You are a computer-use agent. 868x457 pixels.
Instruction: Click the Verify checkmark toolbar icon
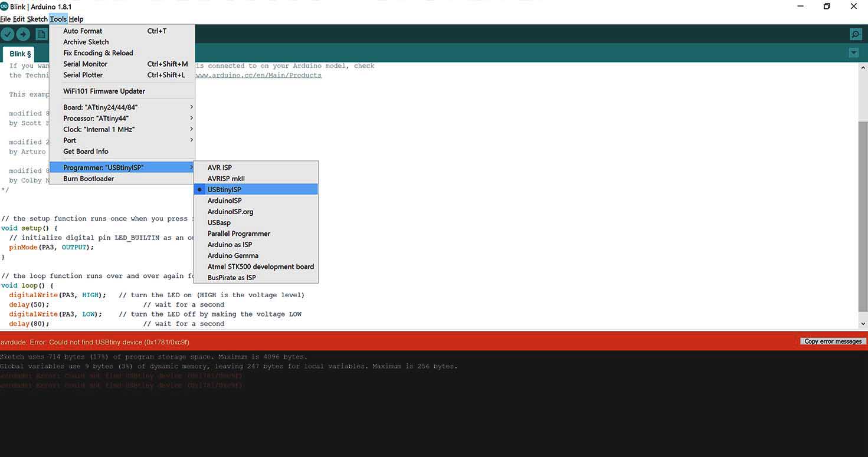tap(7, 34)
